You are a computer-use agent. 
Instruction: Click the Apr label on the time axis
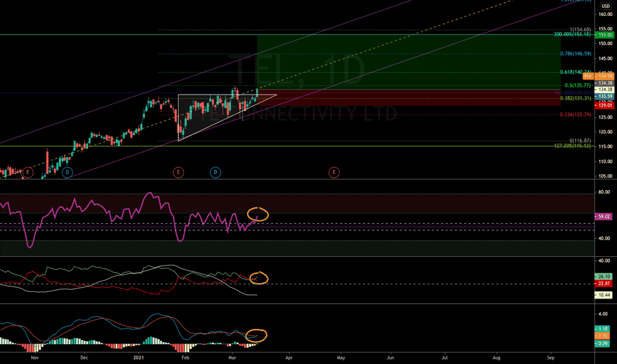289,357
